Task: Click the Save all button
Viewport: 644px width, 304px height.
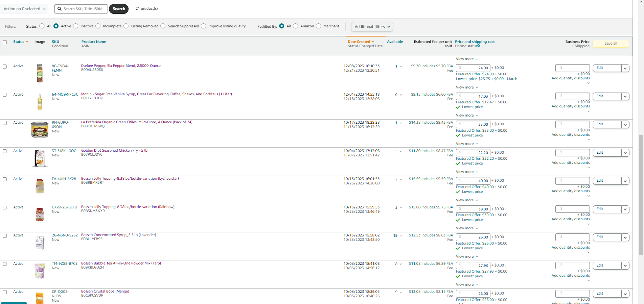Action: (x=611, y=43)
